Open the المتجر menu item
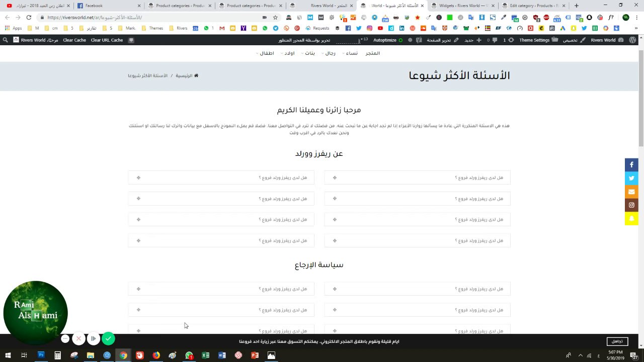This screenshot has height=362, width=644. point(372,53)
